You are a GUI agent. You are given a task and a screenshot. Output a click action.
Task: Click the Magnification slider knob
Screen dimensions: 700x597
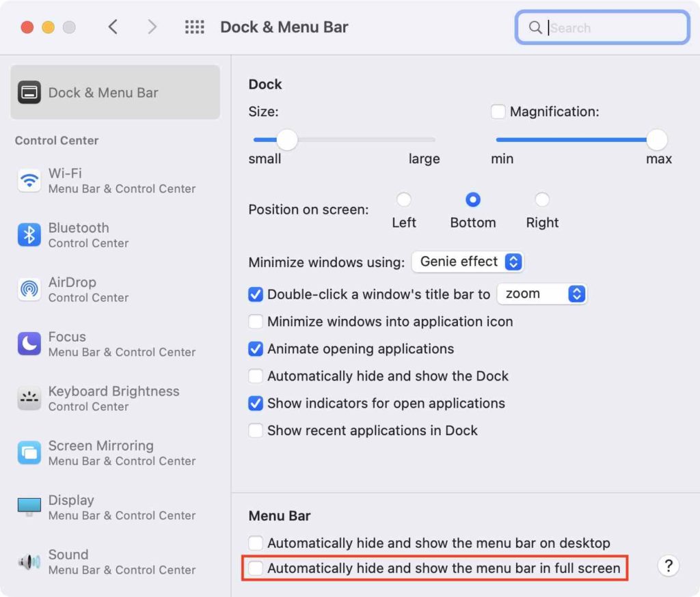(657, 139)
